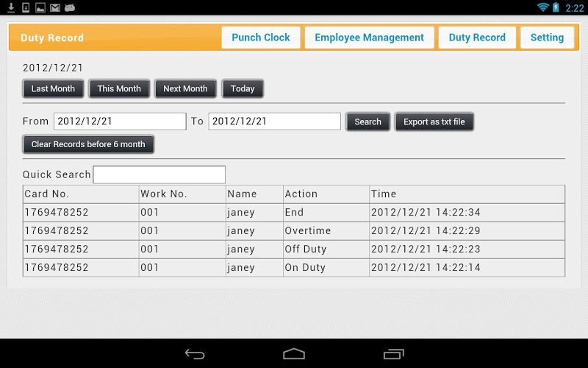The image size is (588, 368).
Task: Jump to Today records
Action: pyautogui.click(x=243, y=88)
